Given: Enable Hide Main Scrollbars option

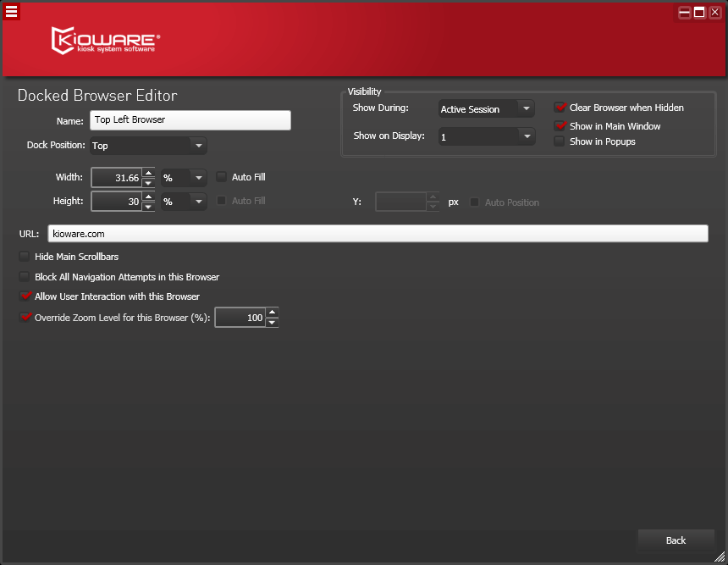Looking at the screenshot, I should coord(25,257).
